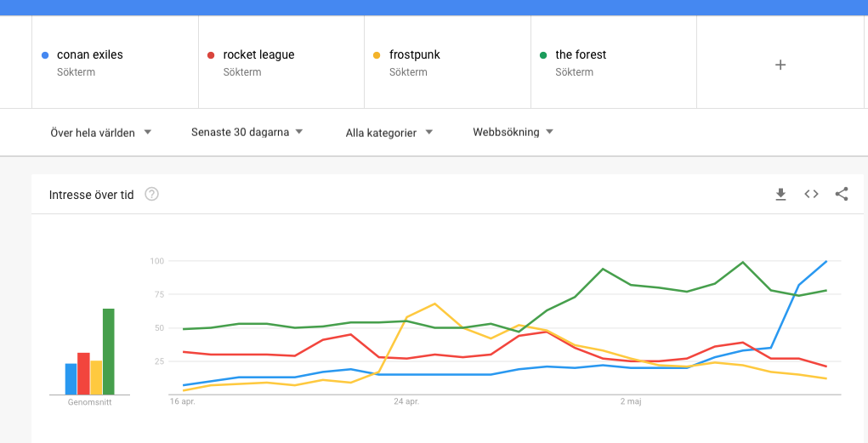Select the green dot beside the forest
The image size is (868, 443).
click(543, 55)
